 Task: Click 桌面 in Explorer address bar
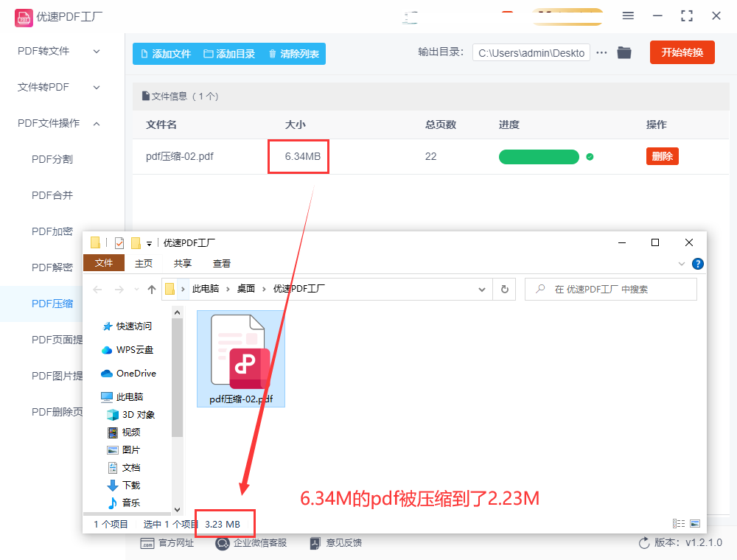click(246, 289)
